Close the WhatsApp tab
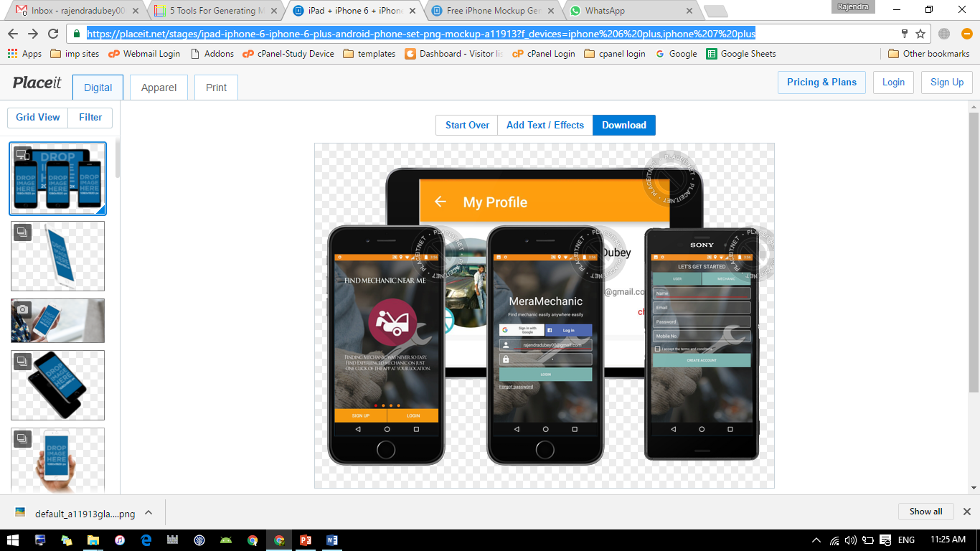 click(689, 11)
